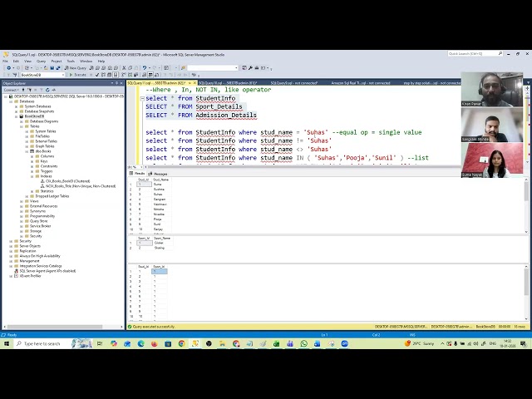Switch to the Amazon Sql Real query tab
The width and height of the screenshot is (532, 399).
pyautogui.click(x=360, y=83)
